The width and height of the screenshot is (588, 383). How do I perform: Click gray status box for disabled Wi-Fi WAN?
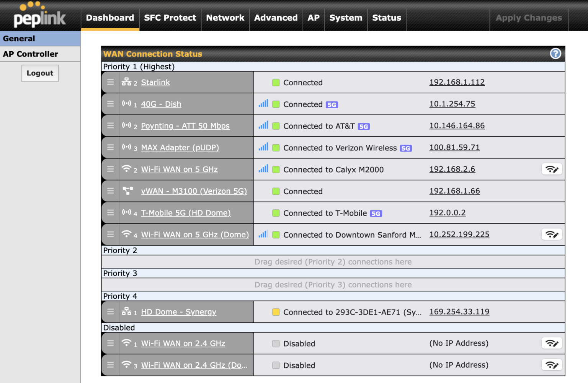click(276, 343)
